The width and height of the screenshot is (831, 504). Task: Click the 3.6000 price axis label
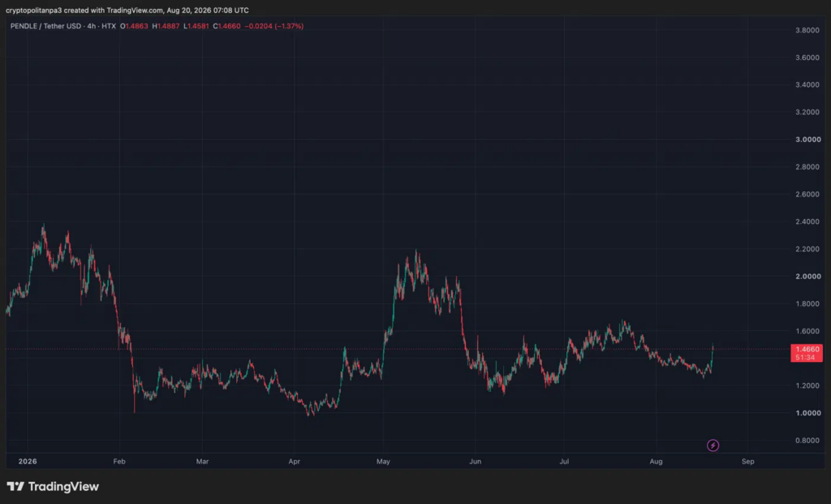[x=807, y=58]
